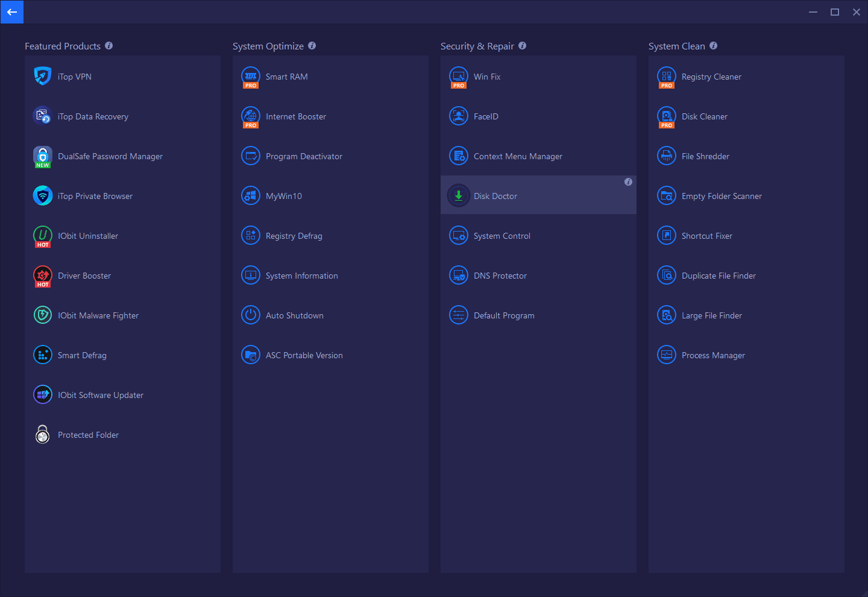The image size is (868, 597).
Task: Open the IObit Software Updater icon
Action: [43, 394]
